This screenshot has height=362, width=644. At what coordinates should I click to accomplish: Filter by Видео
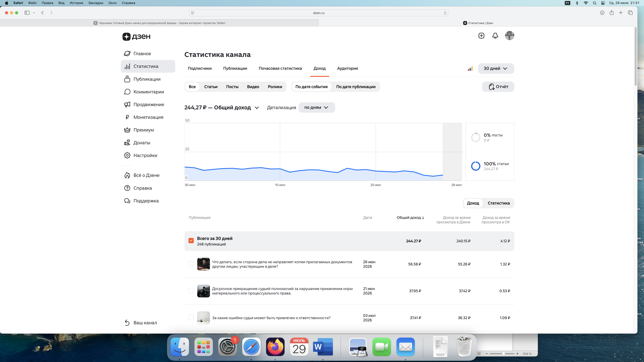pyautogui.click(x=253, y=87)
